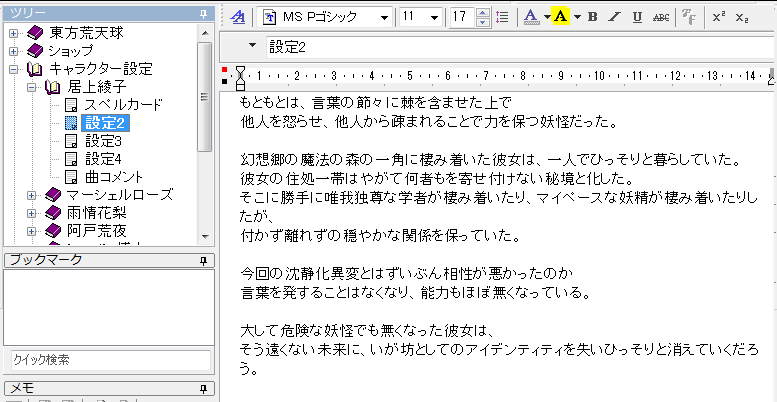Click tree scrollbar up arrow
Viewport: 777px width, 402px height.
click(x=205, y=33)
